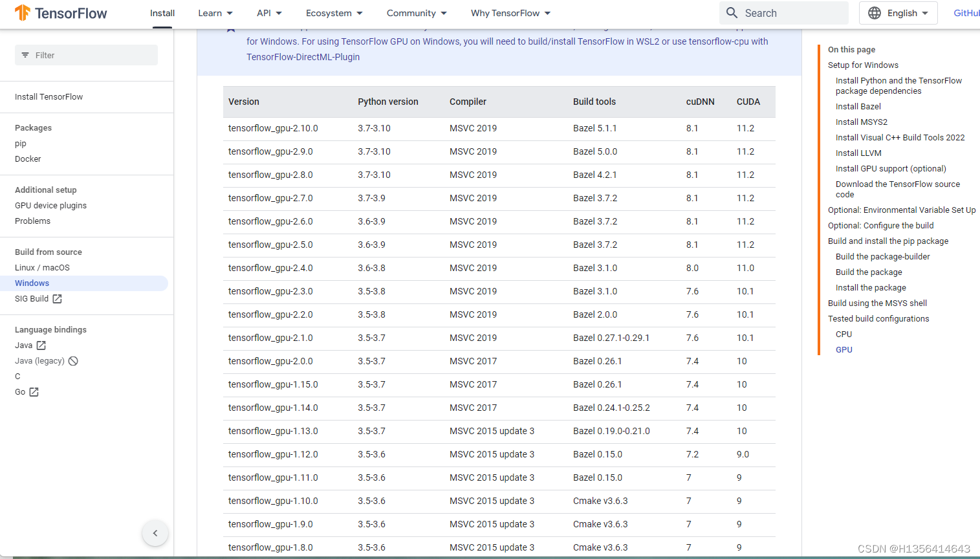Click the Bazel 0.27.1-0.29.1 cell
980x559 pixels.
pos(611,338)
